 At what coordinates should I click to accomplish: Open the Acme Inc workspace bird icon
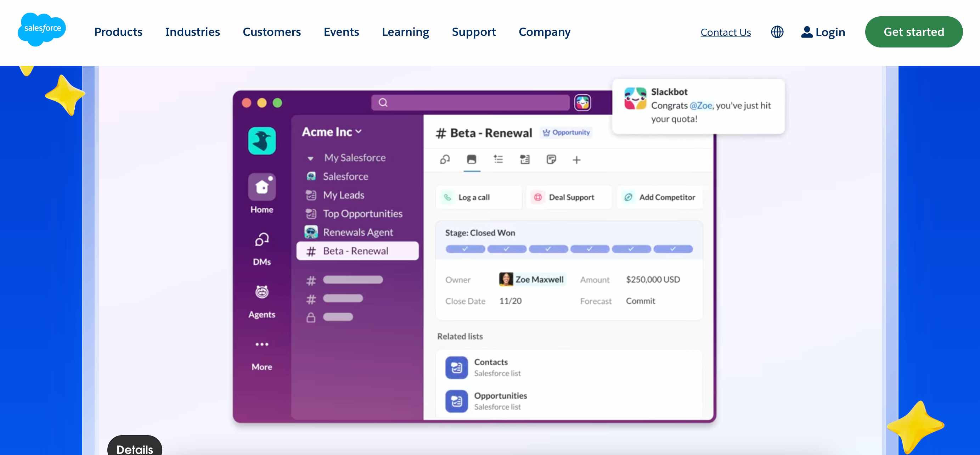pyautogui.click(x=262, y=141)
